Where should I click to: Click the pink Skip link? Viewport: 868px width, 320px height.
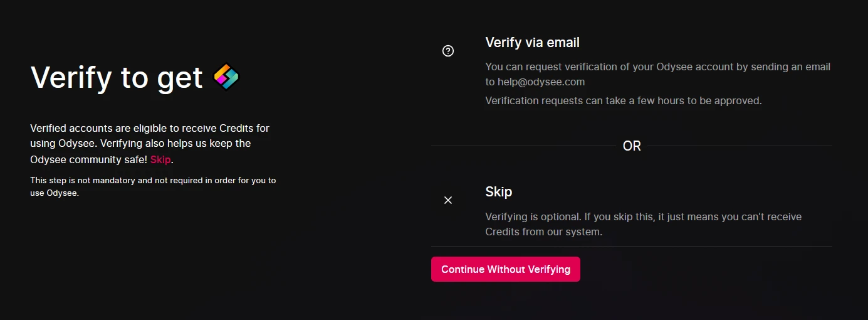160,159
